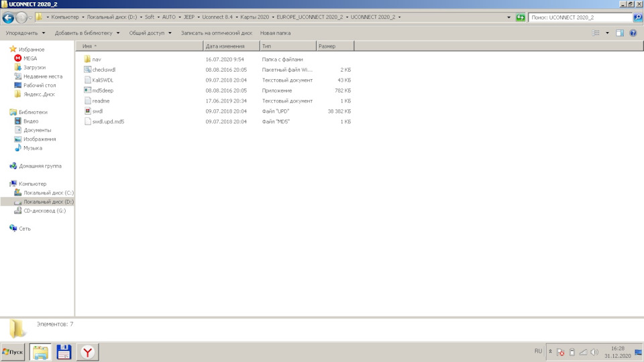The width and height of the screenshot is (644, 362).
Task: Select the readme file icon
Action: (87, 101)
